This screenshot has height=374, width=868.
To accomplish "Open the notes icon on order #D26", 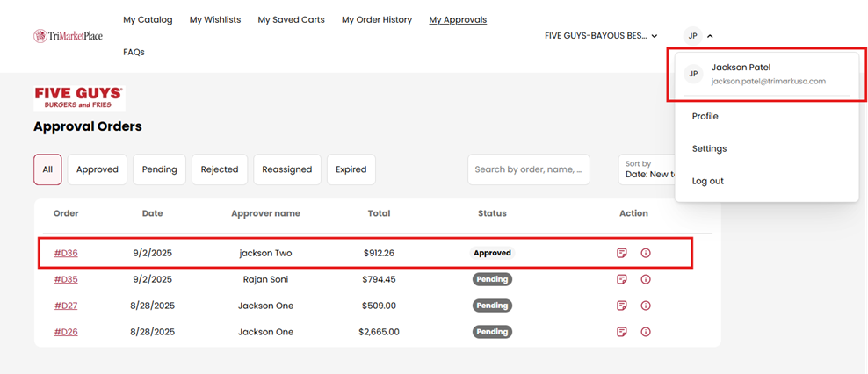I will [x=622, y=332].
